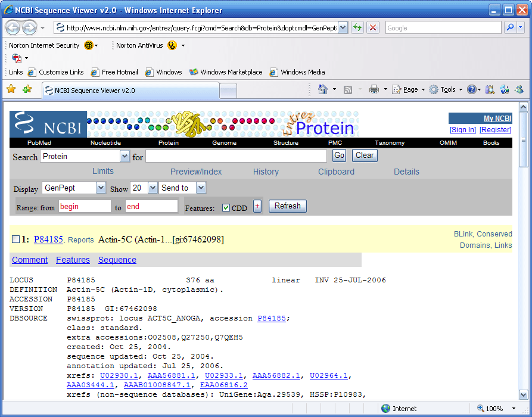The height and width of the screenshot is (417, 532).
Task: Open the Sign In link
Action: 463,130
